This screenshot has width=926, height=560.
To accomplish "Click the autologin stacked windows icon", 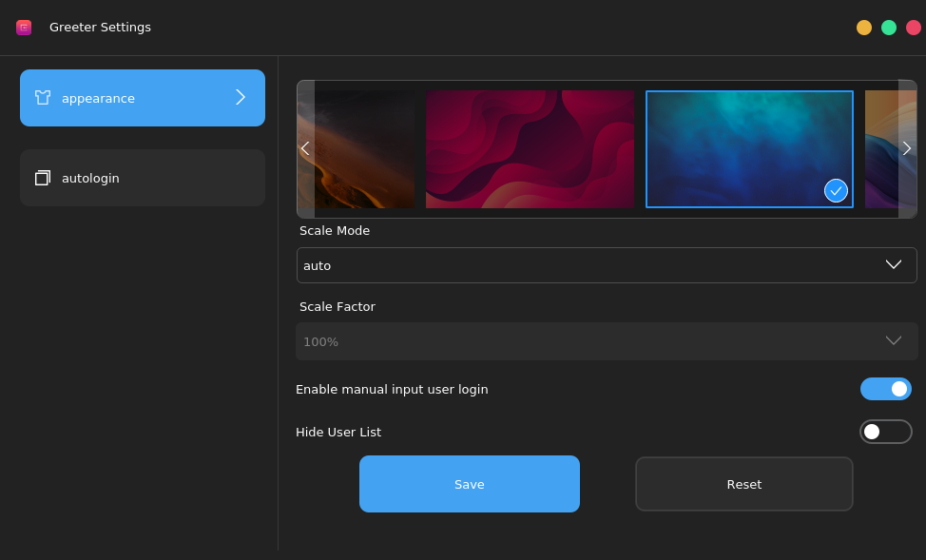I will [43, 178].
